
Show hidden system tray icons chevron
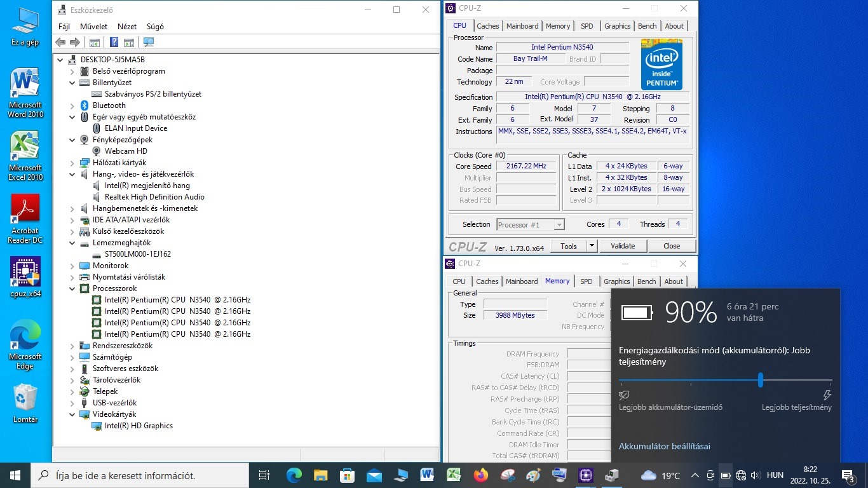[x=695, y=475]
